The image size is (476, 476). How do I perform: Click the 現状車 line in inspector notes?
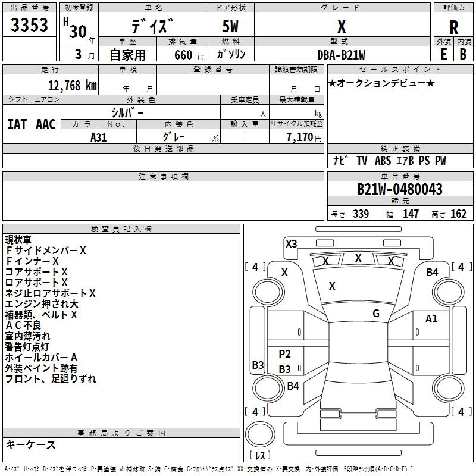click(x=19, y=240)
